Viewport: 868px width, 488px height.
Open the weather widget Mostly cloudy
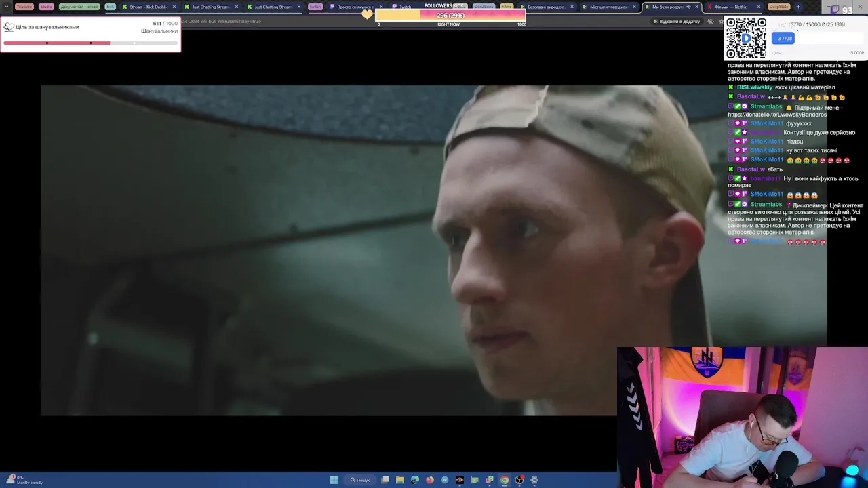24,480
